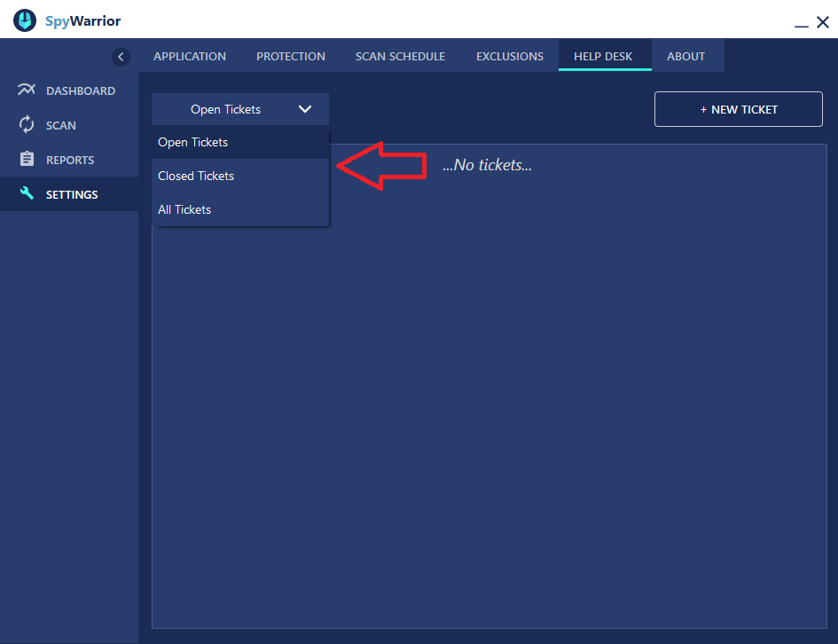Click the Reports clipboard icon
The height and width of the screenshot is (644, 838).
click(27, 159)
